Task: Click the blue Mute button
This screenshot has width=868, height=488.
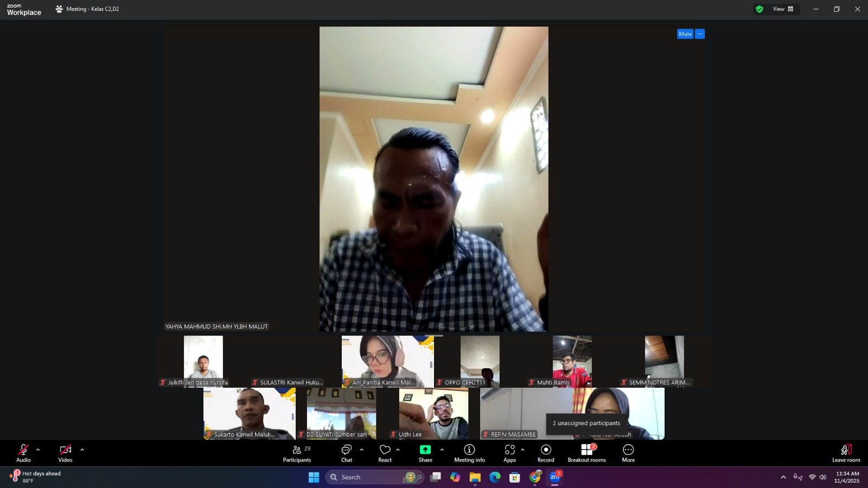Action: tap(685, 34)
